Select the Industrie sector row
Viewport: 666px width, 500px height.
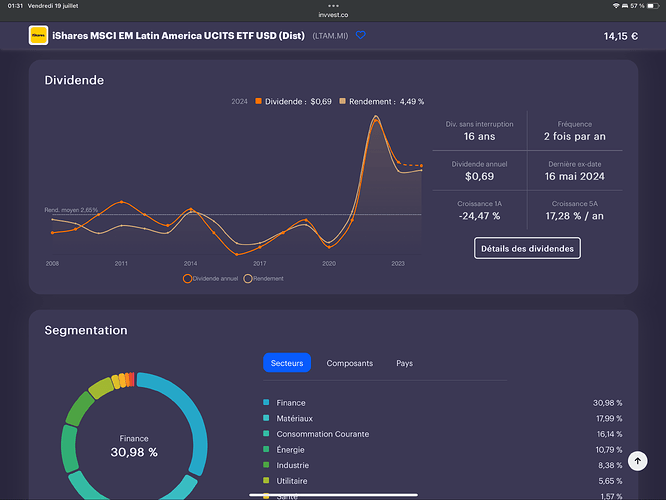pyautogui.click(x=443, y=466)
